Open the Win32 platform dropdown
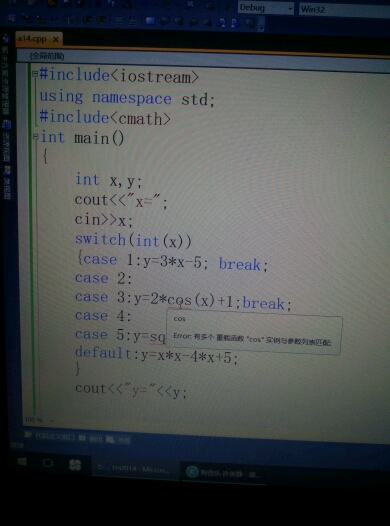This screenshot has width=390, height=526. (344, 10)
